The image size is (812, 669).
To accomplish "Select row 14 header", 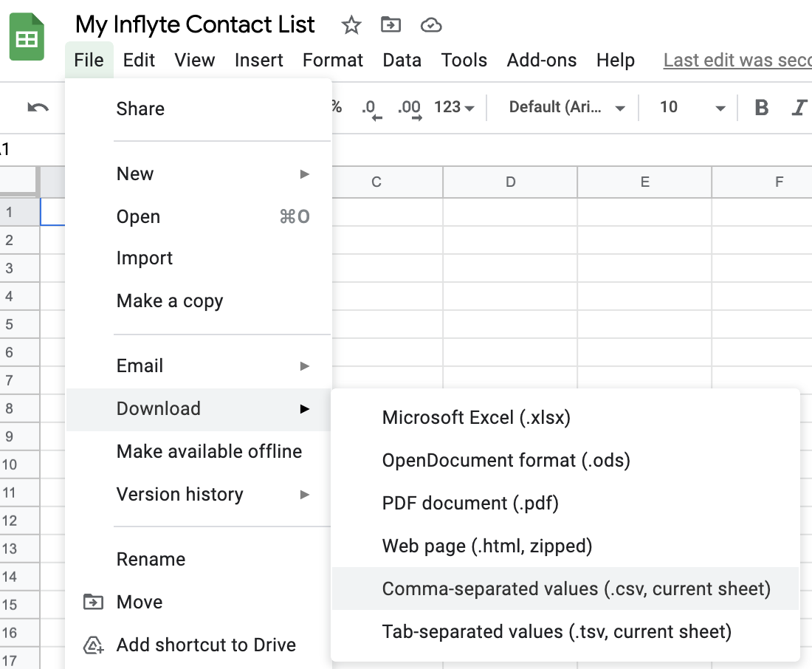I will 20,576.
